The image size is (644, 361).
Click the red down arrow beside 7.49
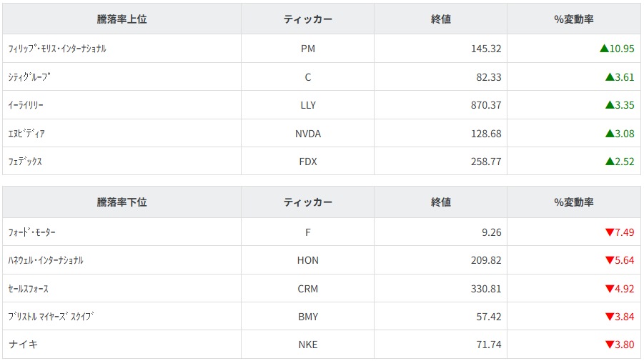[x=610, y=232]
